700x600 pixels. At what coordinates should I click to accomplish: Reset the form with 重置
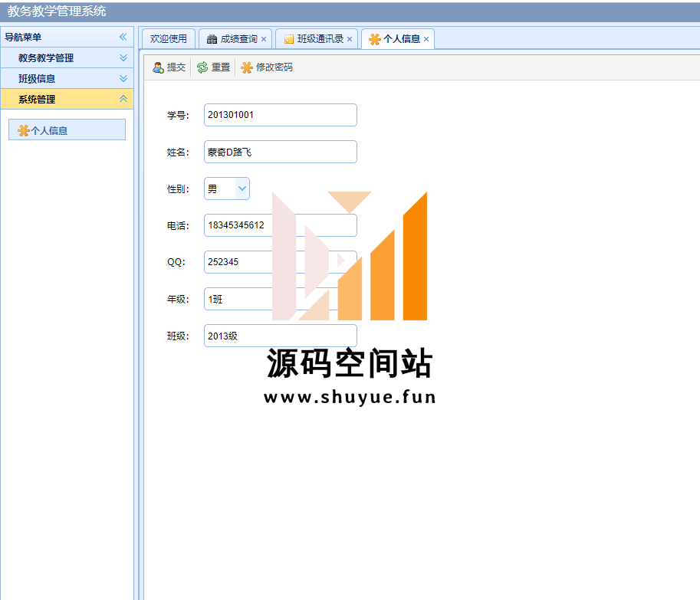[213, 67]
